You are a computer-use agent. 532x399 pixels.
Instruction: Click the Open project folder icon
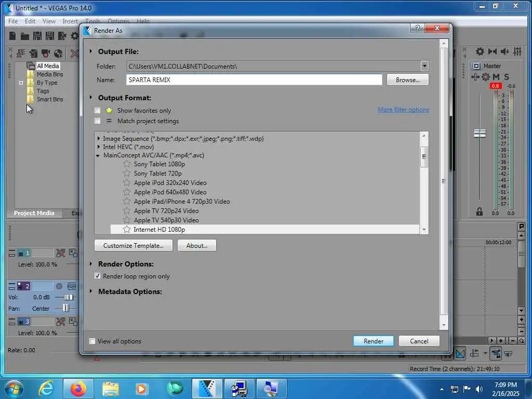click(24, 36)
